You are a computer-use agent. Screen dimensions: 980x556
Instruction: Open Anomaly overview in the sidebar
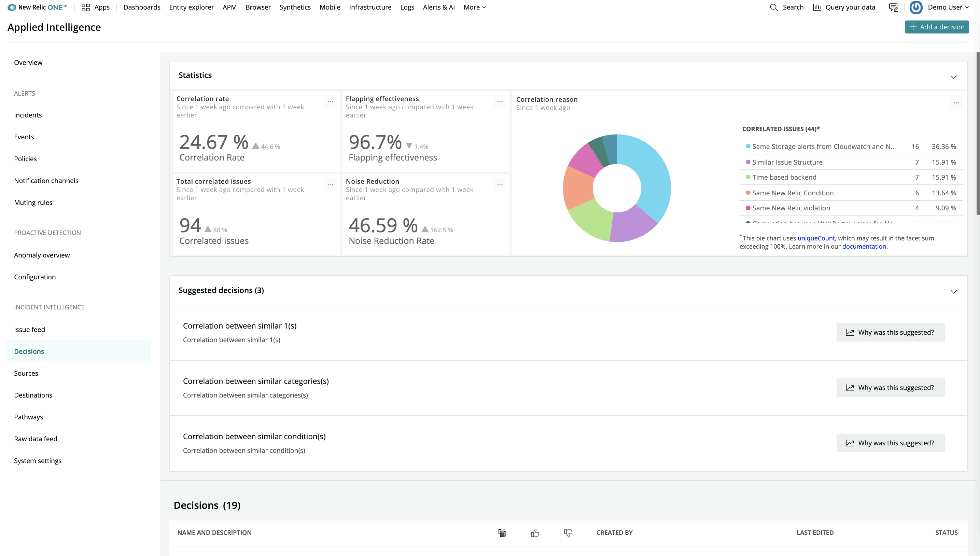click(x=42, y=255)
